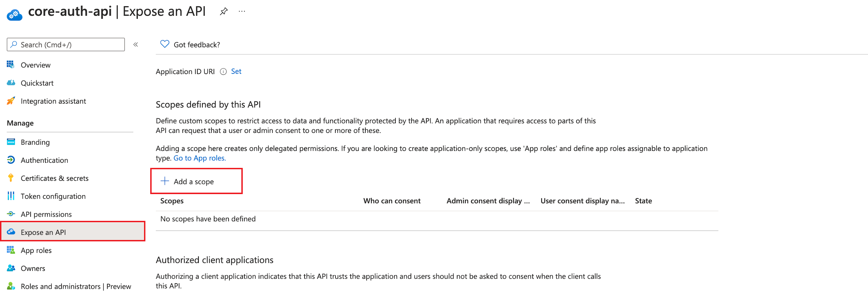Viewport: 868px width, 298px height.
Task: Click the Application ID URI info icon
Action: click(223, 71)
